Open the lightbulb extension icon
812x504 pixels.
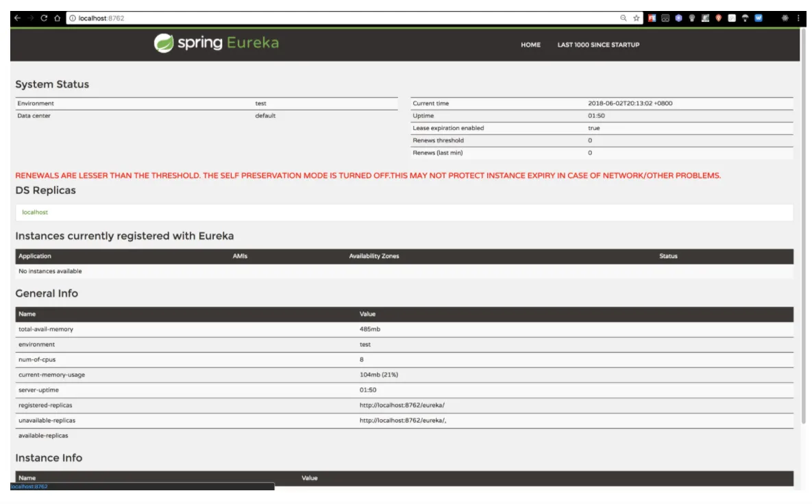[x=692, y=18]
